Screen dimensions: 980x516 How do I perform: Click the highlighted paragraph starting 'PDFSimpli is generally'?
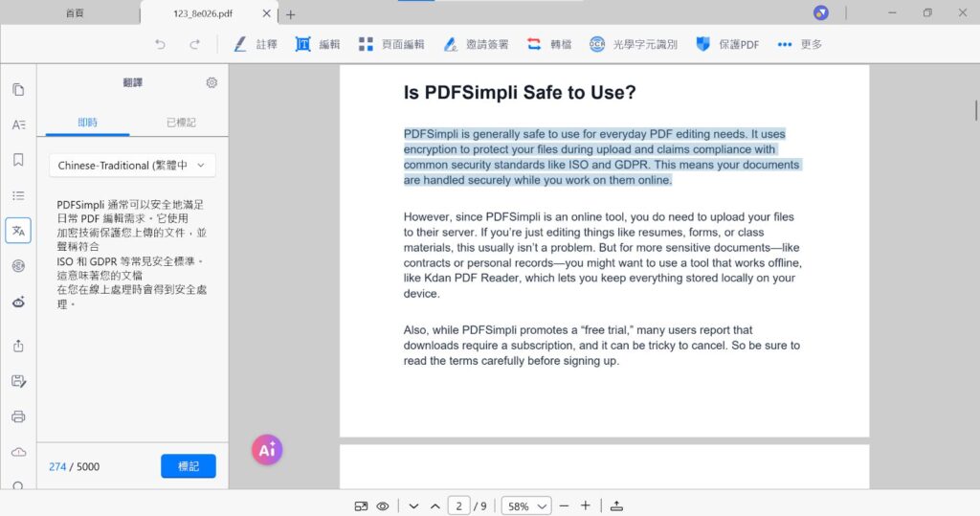click(x=602, y=157)
